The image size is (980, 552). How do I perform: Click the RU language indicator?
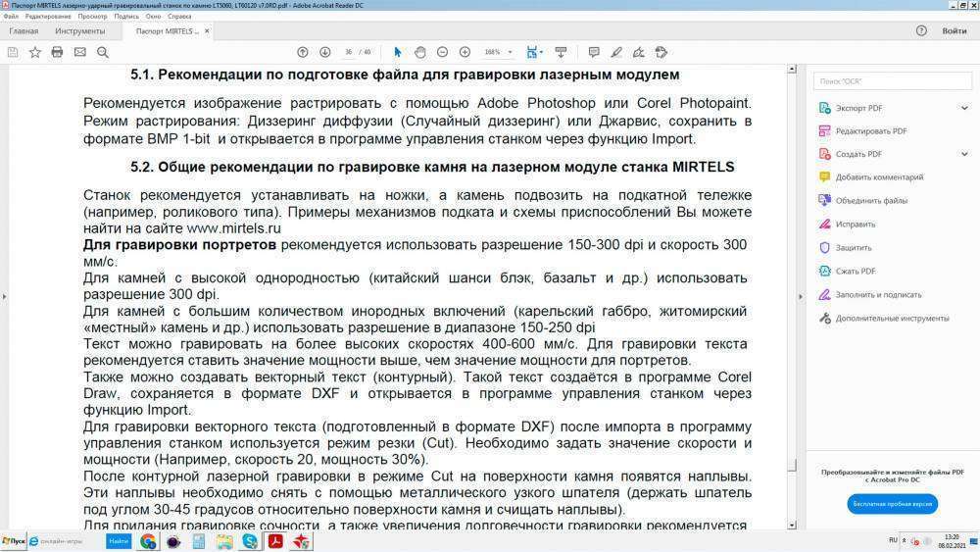pos(893,540)
